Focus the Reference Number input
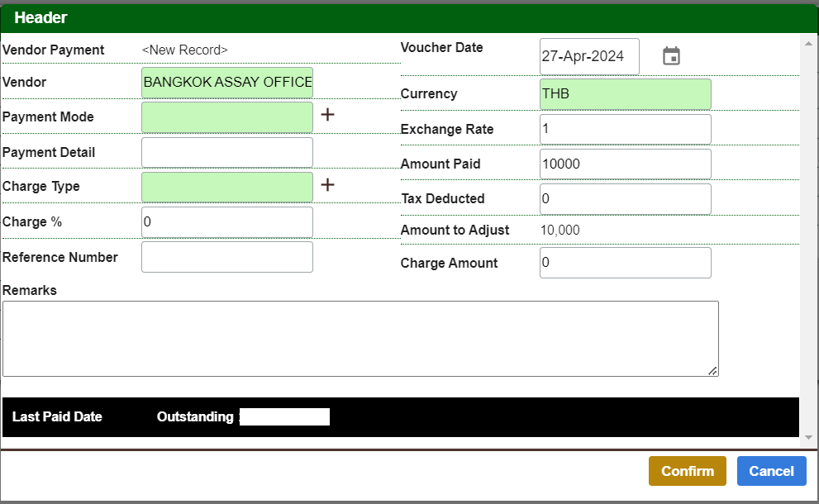This screenshot has height=504, width=819. (x=227, y=257)
